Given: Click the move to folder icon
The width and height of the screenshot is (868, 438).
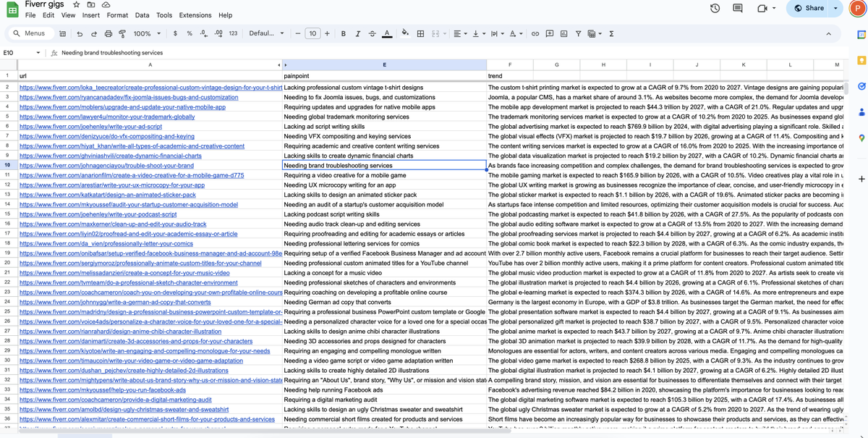Looking at the screenshot, I should tap(91, 5).
